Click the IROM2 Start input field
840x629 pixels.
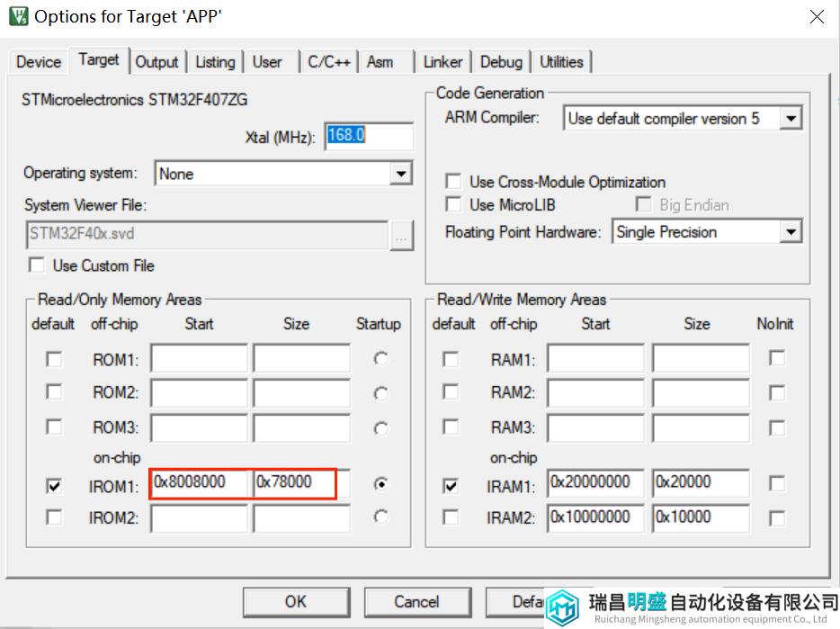click(x=200, y=518)
